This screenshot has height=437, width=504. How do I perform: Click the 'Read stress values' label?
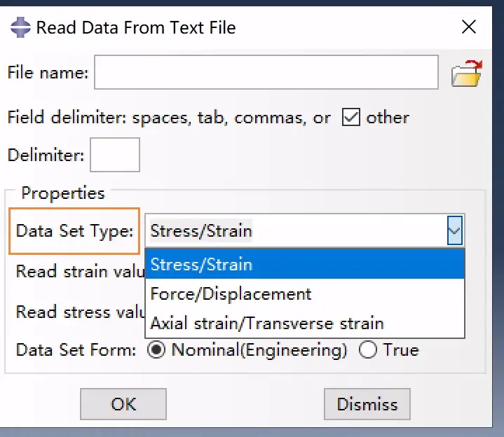[81, 312]
